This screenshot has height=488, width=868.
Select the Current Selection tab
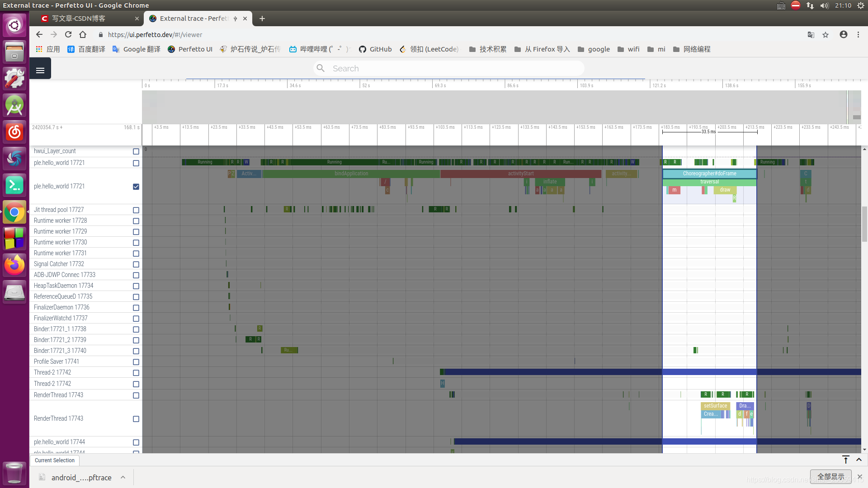(x=55, y=460)
